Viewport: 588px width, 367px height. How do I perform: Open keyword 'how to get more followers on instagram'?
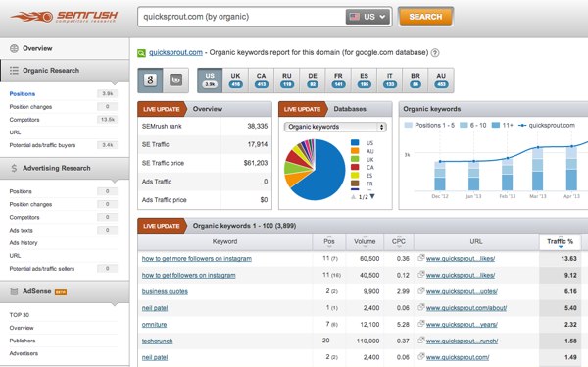197,259
